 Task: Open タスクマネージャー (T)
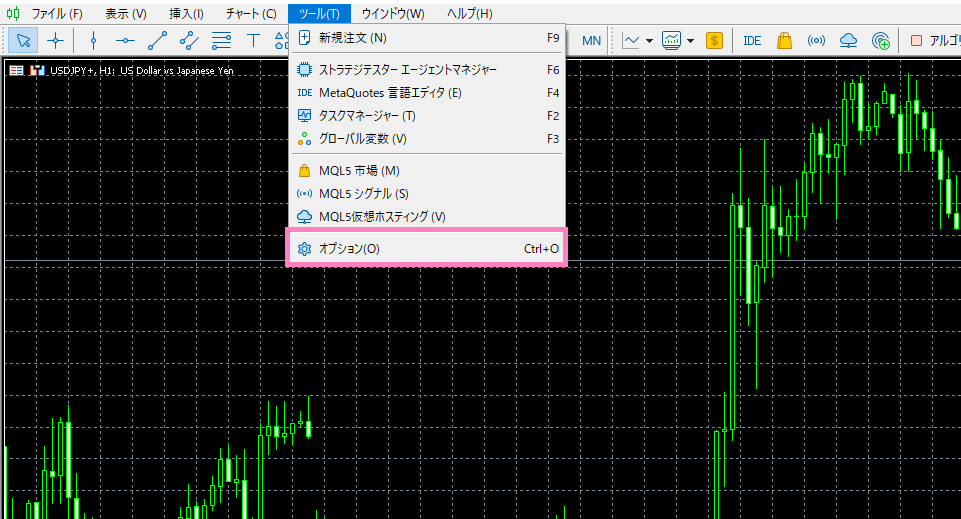click(x=427, y=116)
